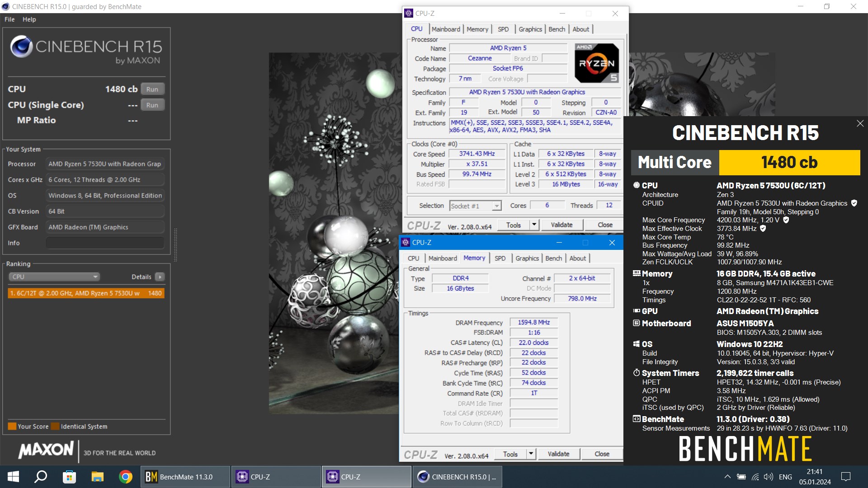Switch to CPU tab in lower CPU-Z
The width and height of the screenshot is (868, 488).
click(414, 258)
